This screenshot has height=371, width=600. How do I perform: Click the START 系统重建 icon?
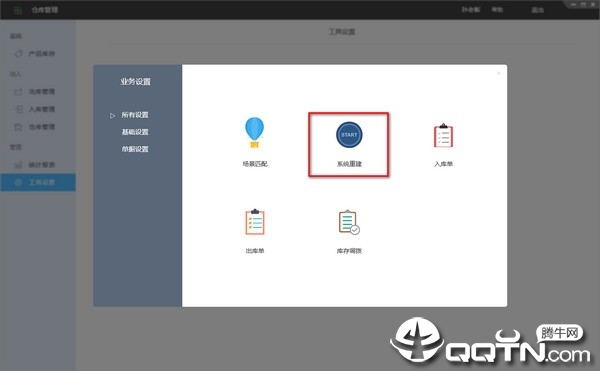(x=349, y=135)
